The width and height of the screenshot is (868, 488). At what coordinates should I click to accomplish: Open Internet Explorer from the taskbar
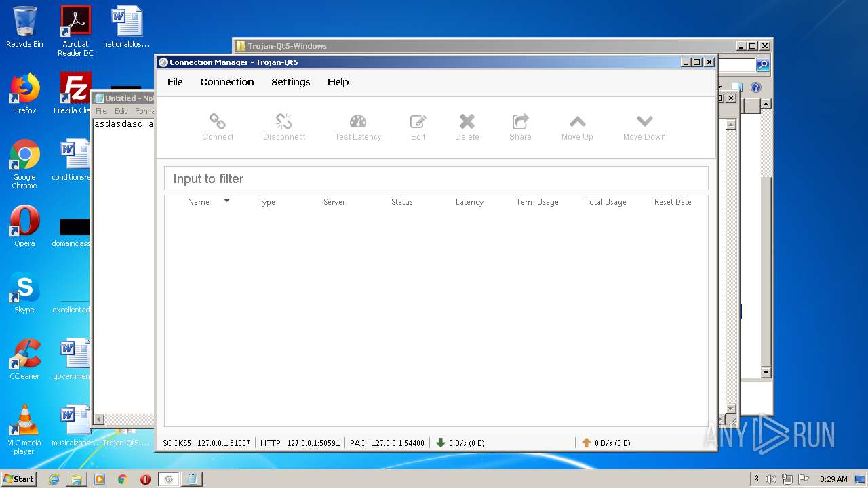(x=54, y=479)
